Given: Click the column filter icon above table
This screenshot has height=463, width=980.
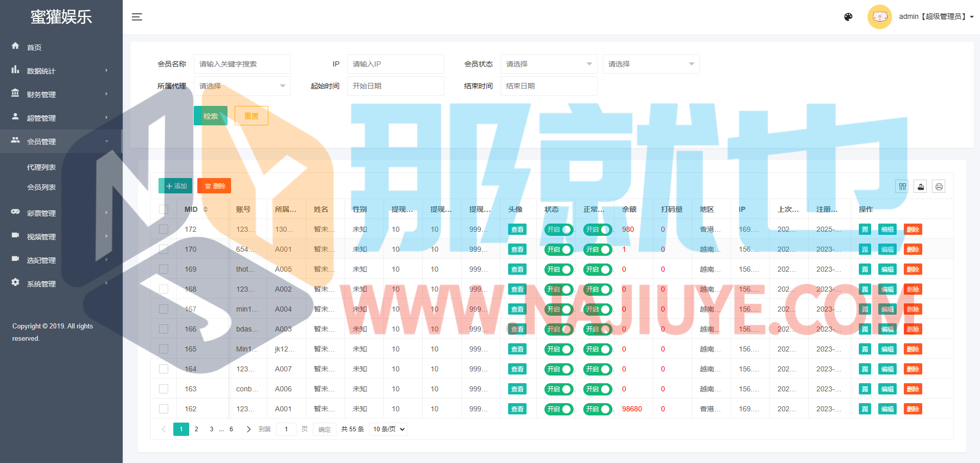Looking at the screenshot, I should pyautogui.click(x=902, y=187).
